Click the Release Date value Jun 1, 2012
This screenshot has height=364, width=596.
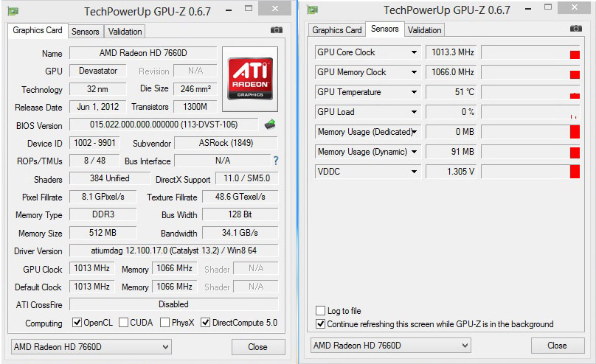click(x=98, y=107)
